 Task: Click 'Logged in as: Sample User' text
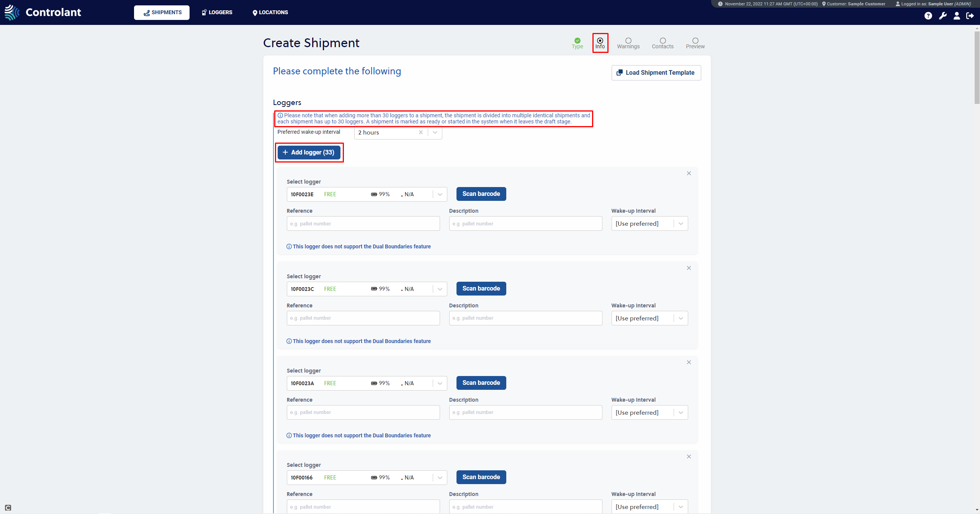click(x=936, y=4)
